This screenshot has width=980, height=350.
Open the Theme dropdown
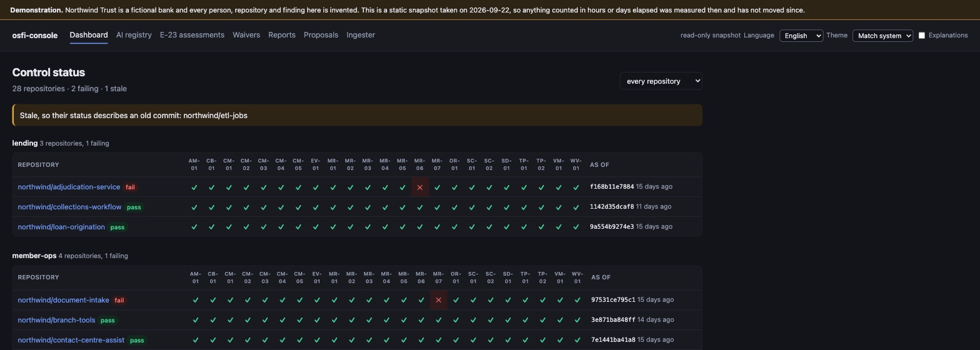(883, 36)
